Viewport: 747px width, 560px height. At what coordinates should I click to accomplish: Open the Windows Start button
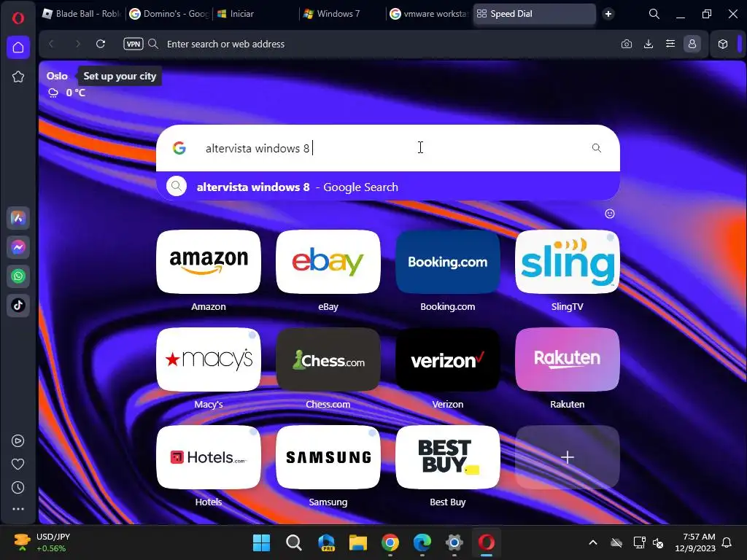tap(262, 542)
